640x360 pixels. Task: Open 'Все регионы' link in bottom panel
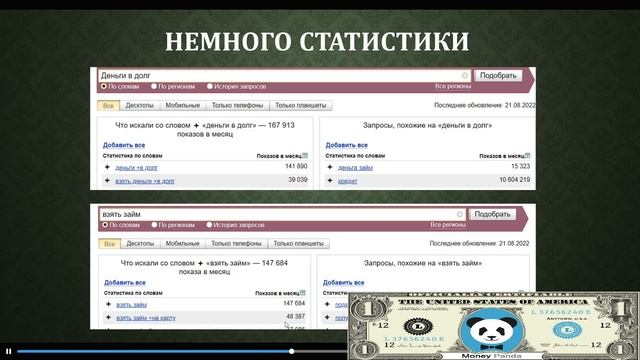[x=448, y=224]
